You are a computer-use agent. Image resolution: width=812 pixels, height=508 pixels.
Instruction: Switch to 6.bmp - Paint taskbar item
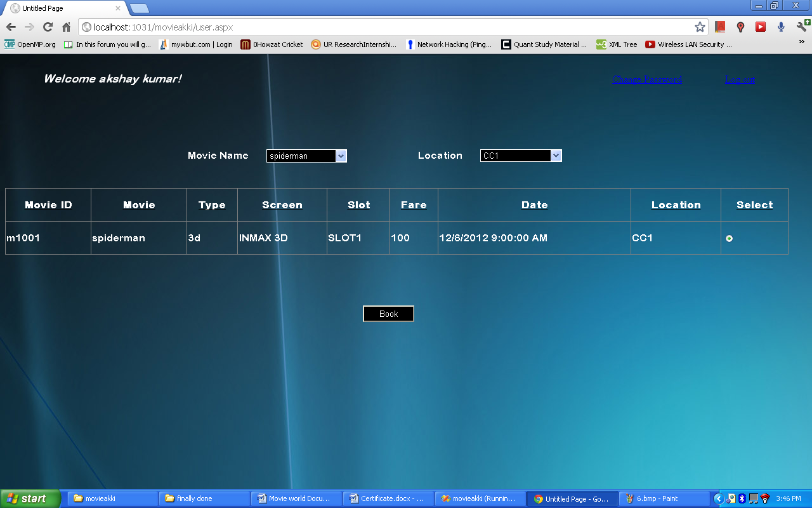[664, 498]
